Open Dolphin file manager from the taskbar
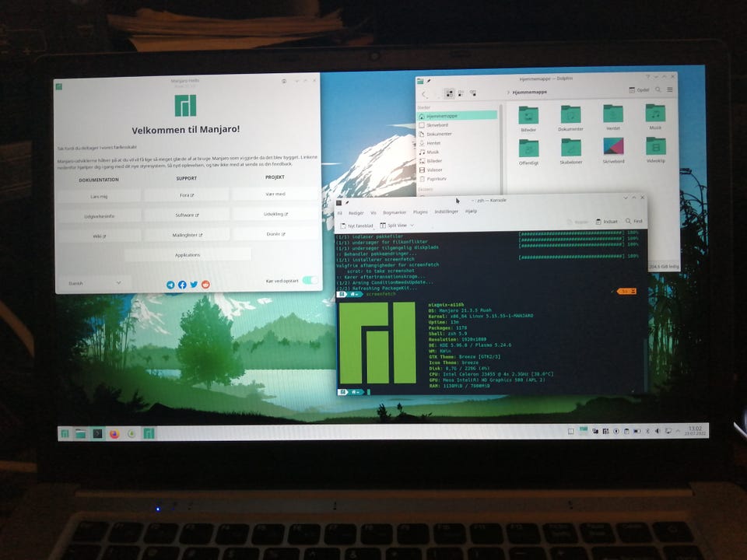The width and height of the screenshot is (747, 560). point(80,433)
